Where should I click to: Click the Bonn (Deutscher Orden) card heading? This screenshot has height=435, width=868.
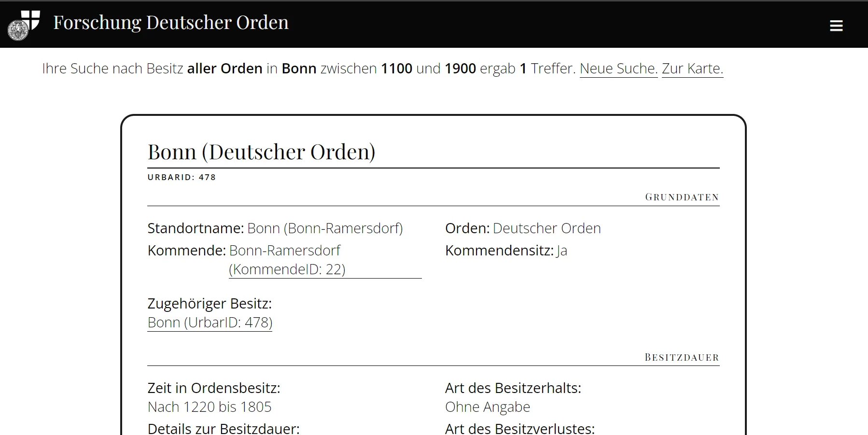tap(261, 152)
